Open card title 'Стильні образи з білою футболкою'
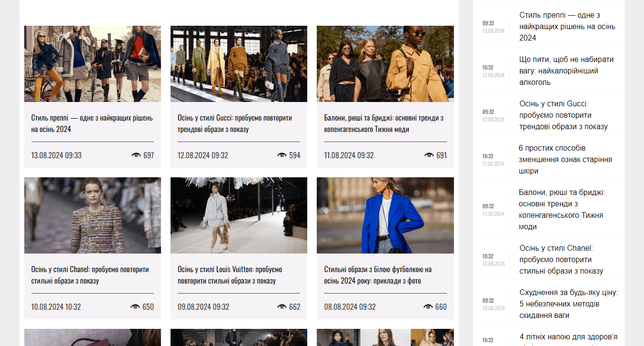644x346 pixels. (x=378, y=275)
